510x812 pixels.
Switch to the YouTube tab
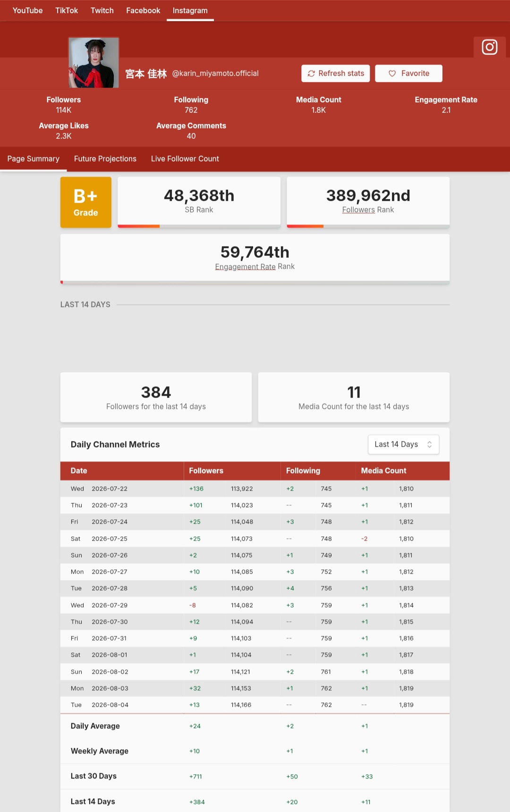[27, 10]
